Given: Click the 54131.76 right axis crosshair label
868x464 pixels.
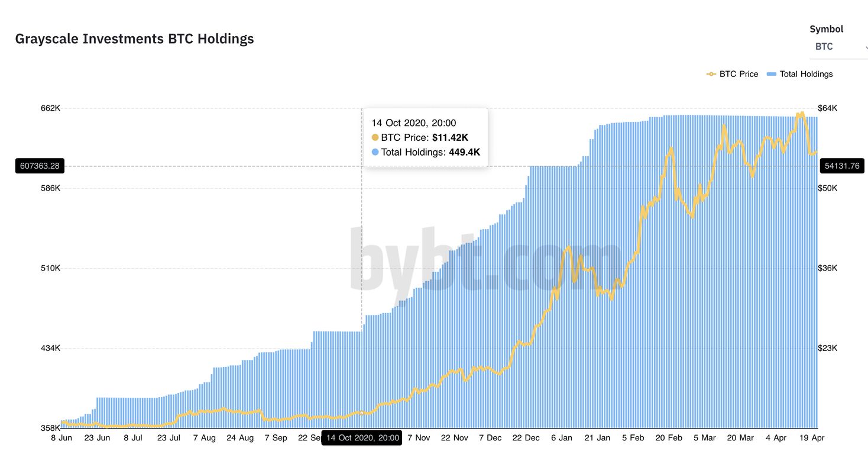Looking at the screenshot, I should click(x=841, y=166).
